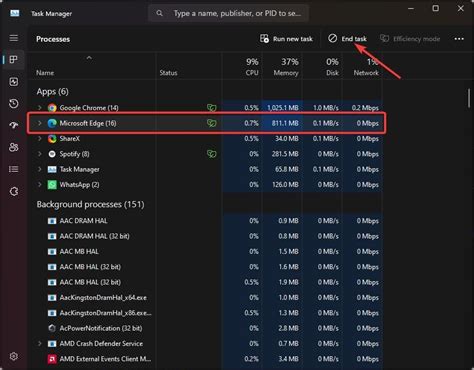Click the 126.0 MB WhatsApp memory value
The image size is (474, 370).
click(x=285, y=184)
